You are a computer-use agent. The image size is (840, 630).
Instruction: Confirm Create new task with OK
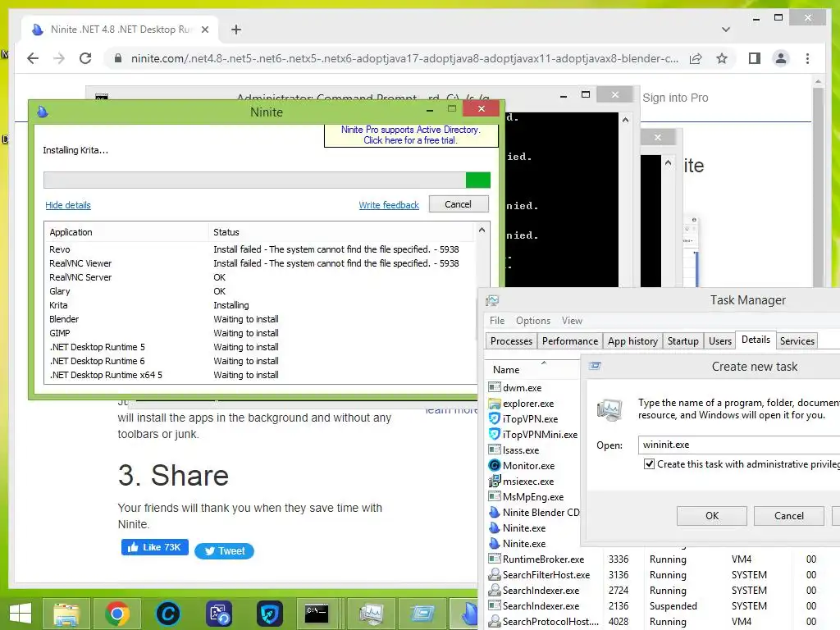[711, 516]
